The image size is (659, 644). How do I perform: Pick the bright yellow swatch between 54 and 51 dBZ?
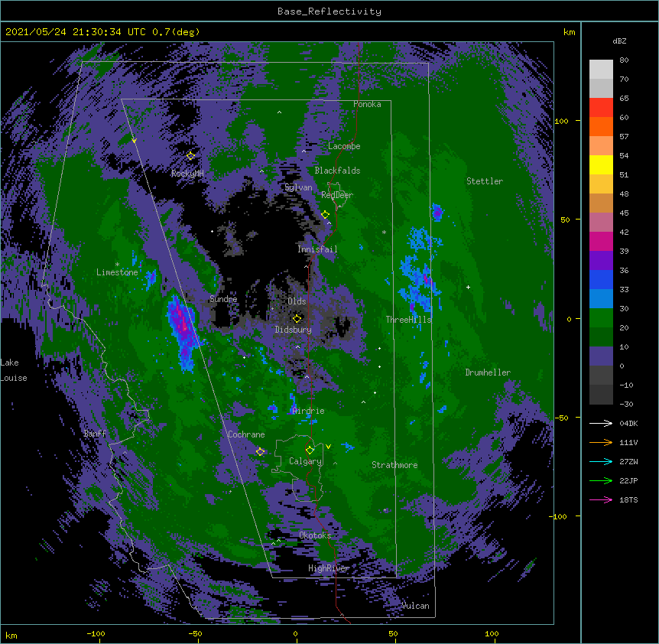(x=601, y=164)
